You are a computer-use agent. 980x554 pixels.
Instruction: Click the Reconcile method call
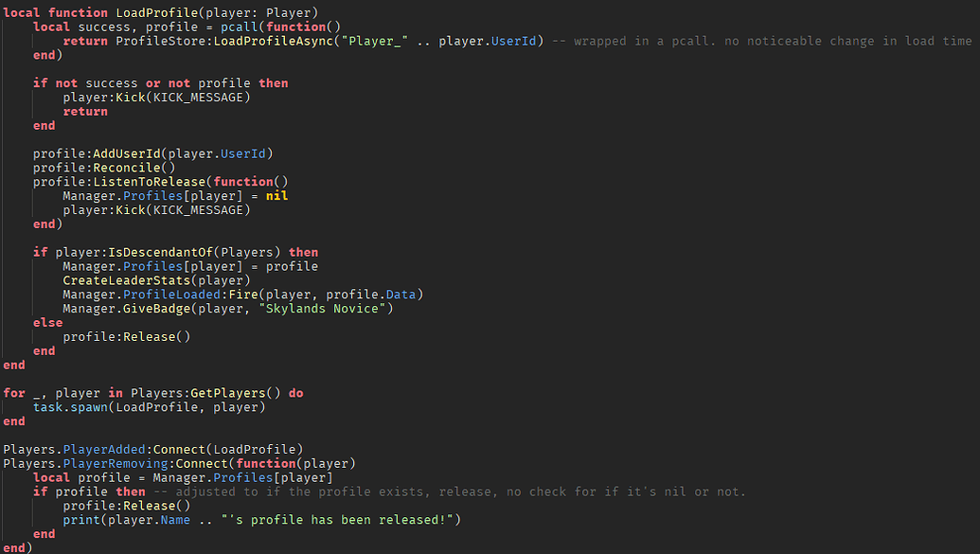pos(130,168)
